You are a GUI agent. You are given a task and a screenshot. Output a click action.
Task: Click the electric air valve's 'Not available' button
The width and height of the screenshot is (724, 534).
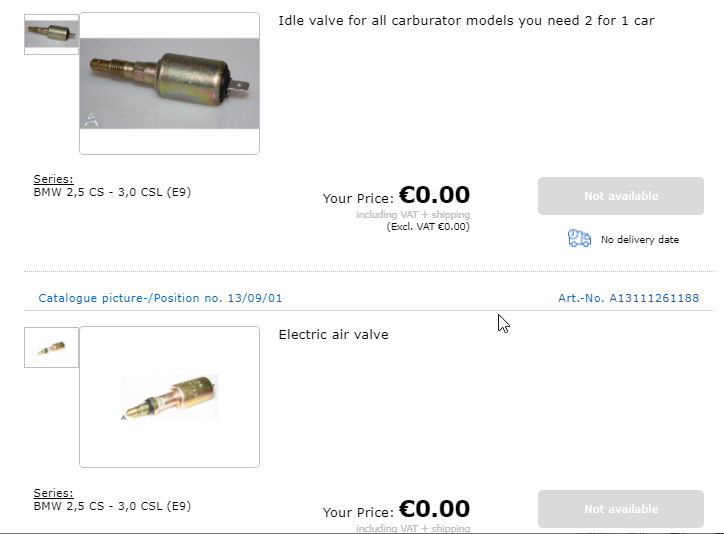(620, 509)
